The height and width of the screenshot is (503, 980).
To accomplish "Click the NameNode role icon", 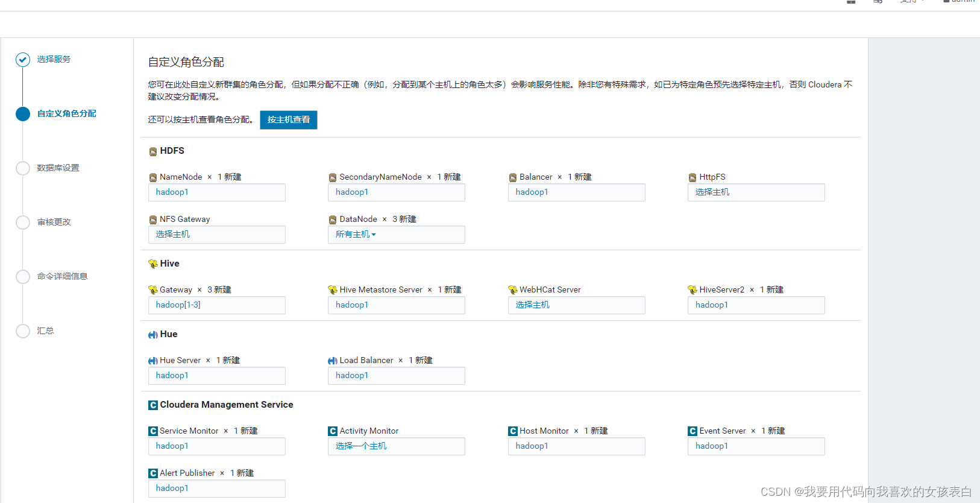I will [153, 177].
